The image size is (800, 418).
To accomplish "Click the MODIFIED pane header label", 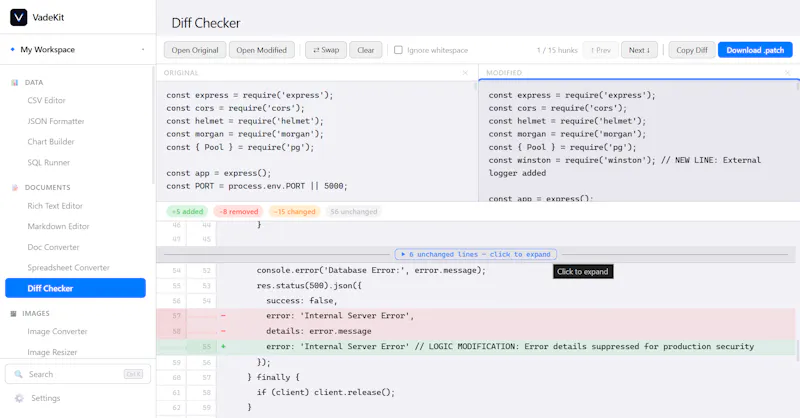I will [504, 73].
